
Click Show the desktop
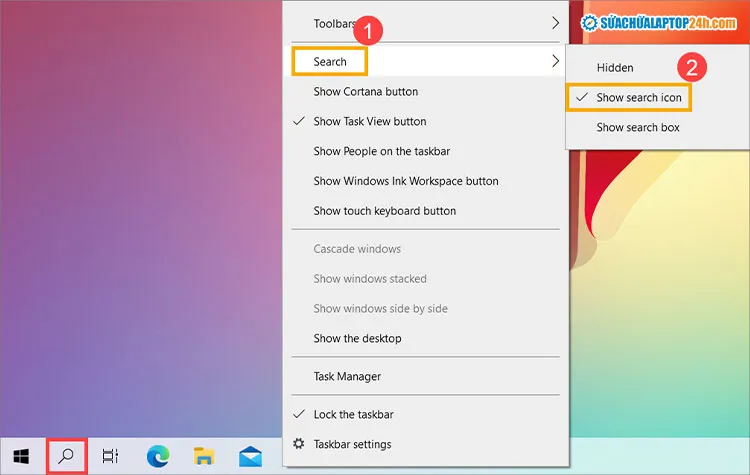(357, 339)
